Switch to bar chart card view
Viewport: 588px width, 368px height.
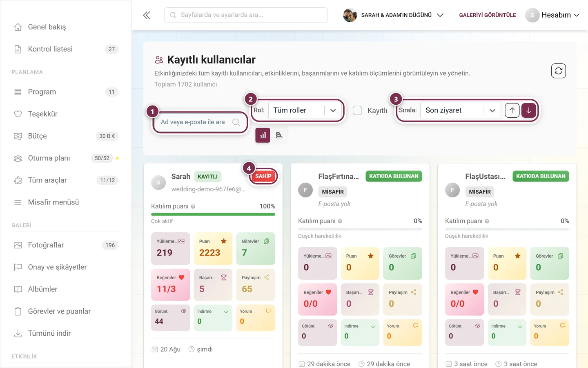click(263, 135)
